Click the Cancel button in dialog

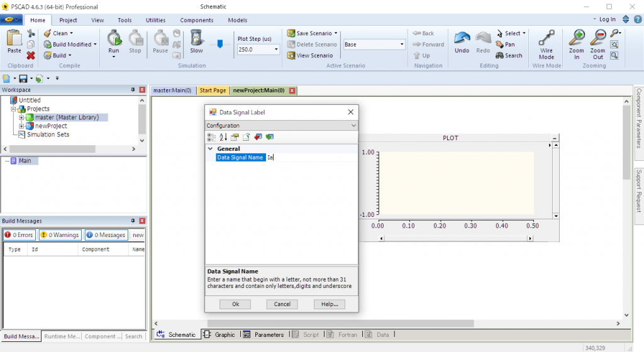point(282,304)
